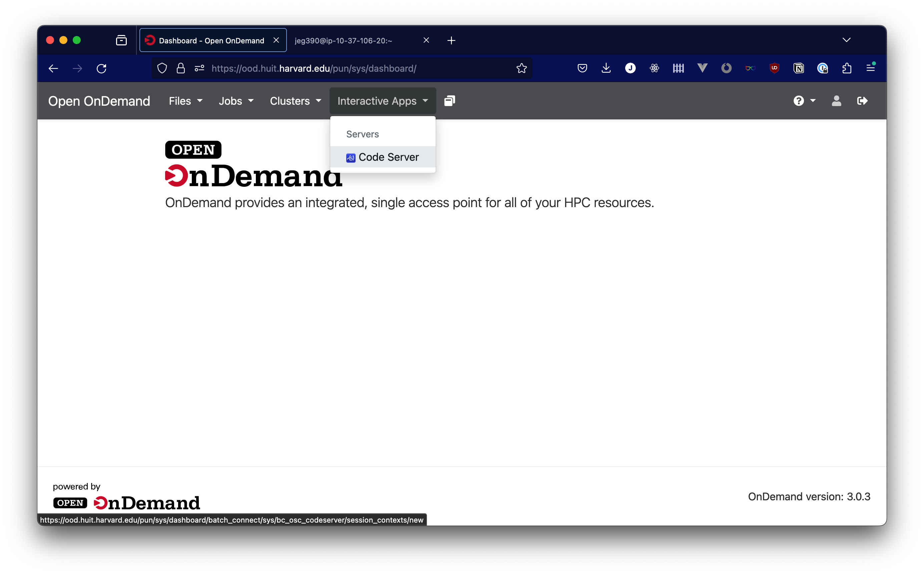Click the page refresh button

point(102,68)
